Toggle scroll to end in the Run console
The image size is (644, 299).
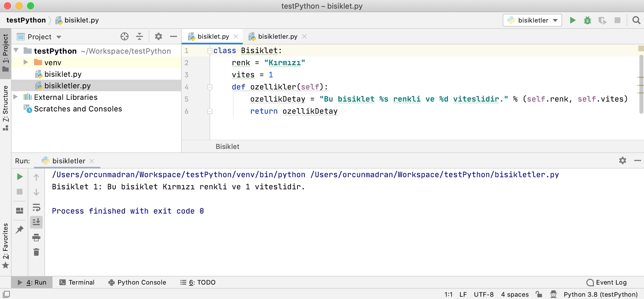coord(36,222)
